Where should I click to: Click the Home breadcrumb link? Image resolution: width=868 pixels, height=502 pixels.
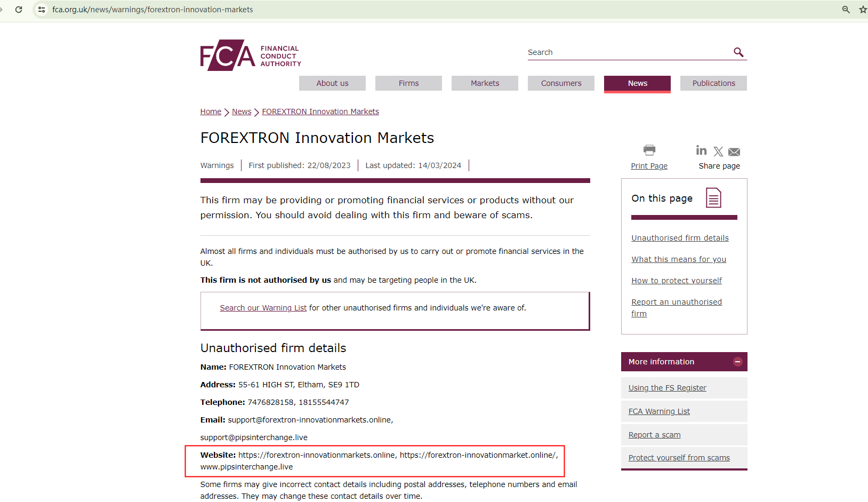point(211,111)
